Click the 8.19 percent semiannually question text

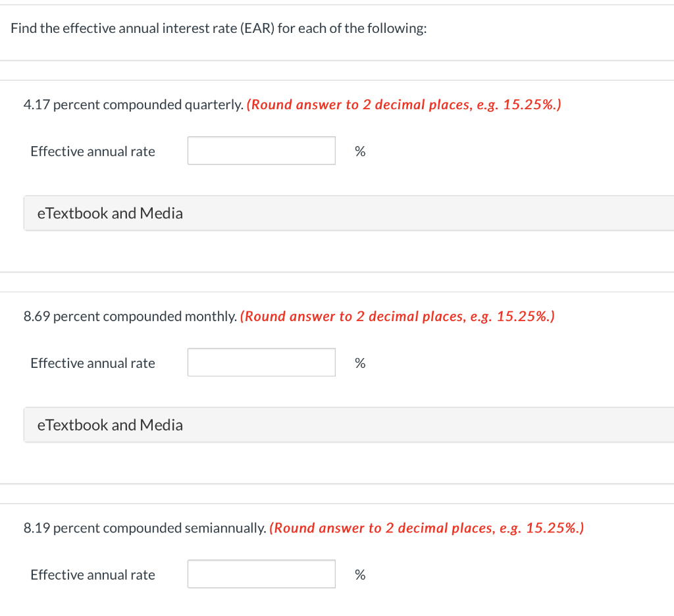pos(142,527)
